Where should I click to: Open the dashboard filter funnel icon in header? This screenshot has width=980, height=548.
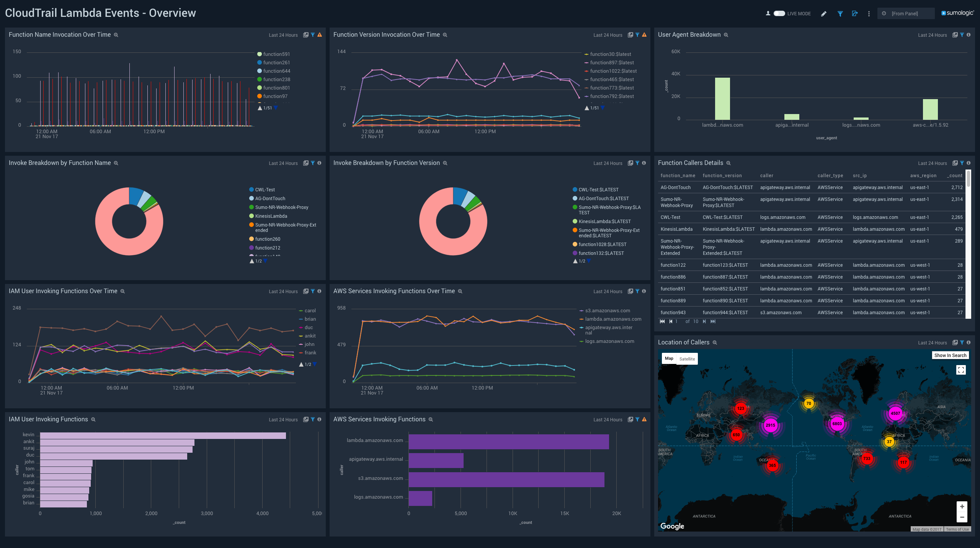click(840, 14)
